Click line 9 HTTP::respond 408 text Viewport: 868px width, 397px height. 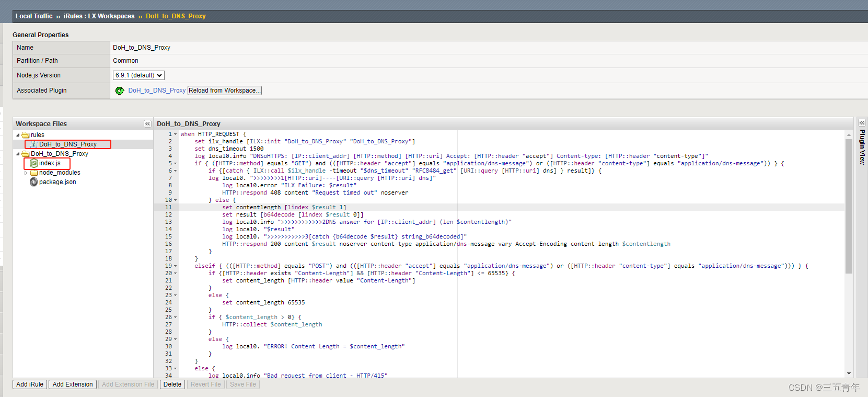tap(315, 193)
